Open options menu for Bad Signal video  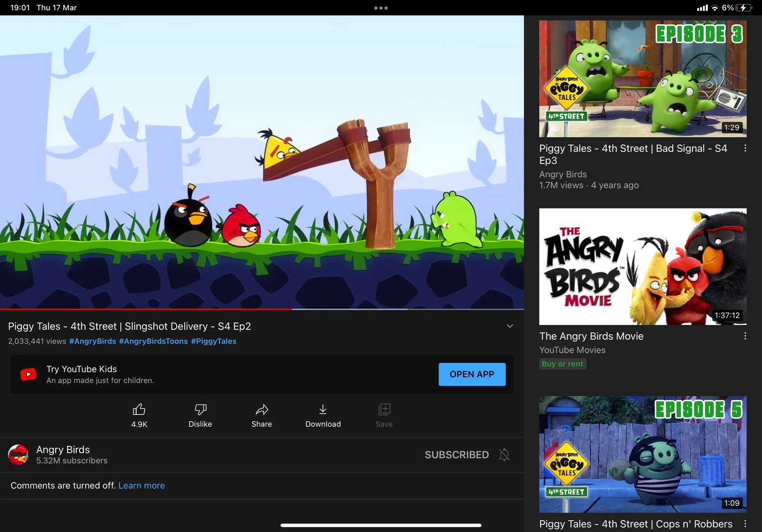click(x=745, y=148)
